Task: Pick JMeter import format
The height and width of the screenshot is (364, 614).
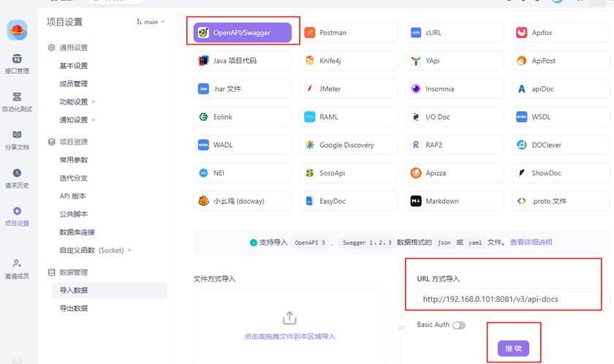Action: (349, 89)
